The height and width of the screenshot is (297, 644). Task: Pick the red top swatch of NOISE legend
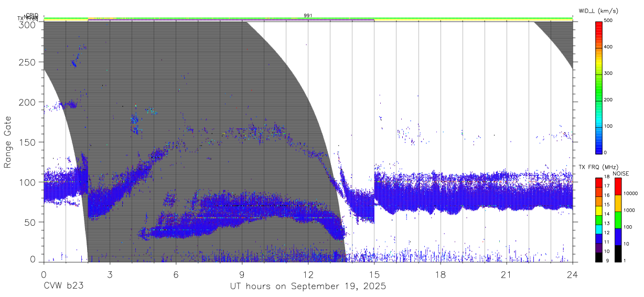[x=618, y=186]
